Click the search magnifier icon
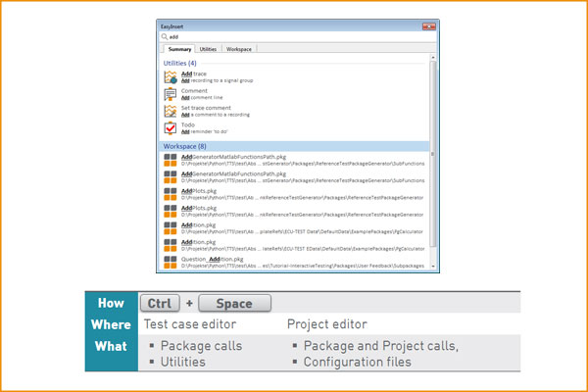The image size is (588, 392). coord(164,36)
